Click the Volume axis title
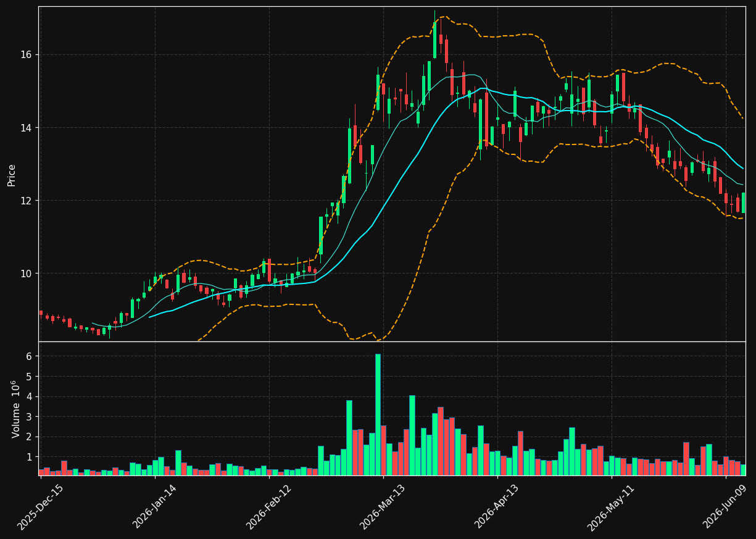Image resolution: width=756 pixels, height=539 pixels. click(x=16, y=409)
